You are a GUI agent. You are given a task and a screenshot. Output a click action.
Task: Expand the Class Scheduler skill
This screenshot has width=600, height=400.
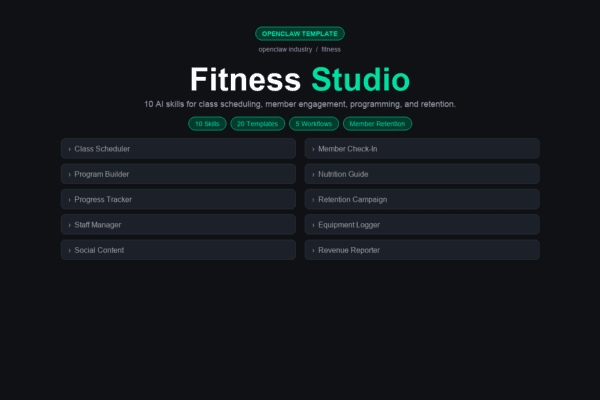click(178, 149)
